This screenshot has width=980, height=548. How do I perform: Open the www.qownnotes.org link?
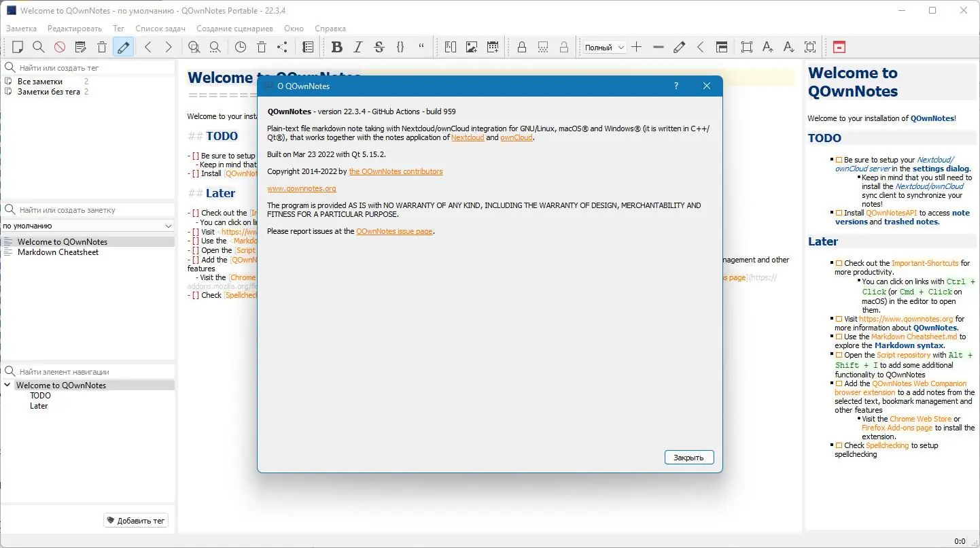(302, 188)
